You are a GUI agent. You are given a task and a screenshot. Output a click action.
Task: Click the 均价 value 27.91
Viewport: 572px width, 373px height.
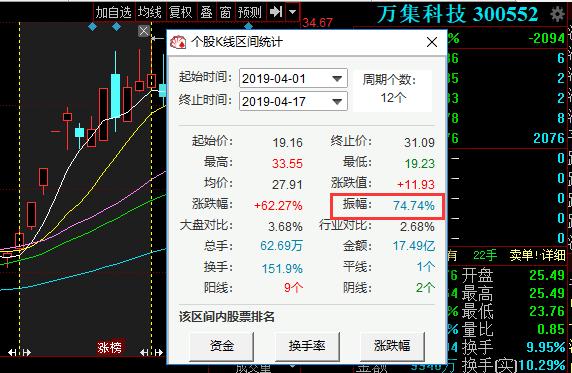coord(287,184)
